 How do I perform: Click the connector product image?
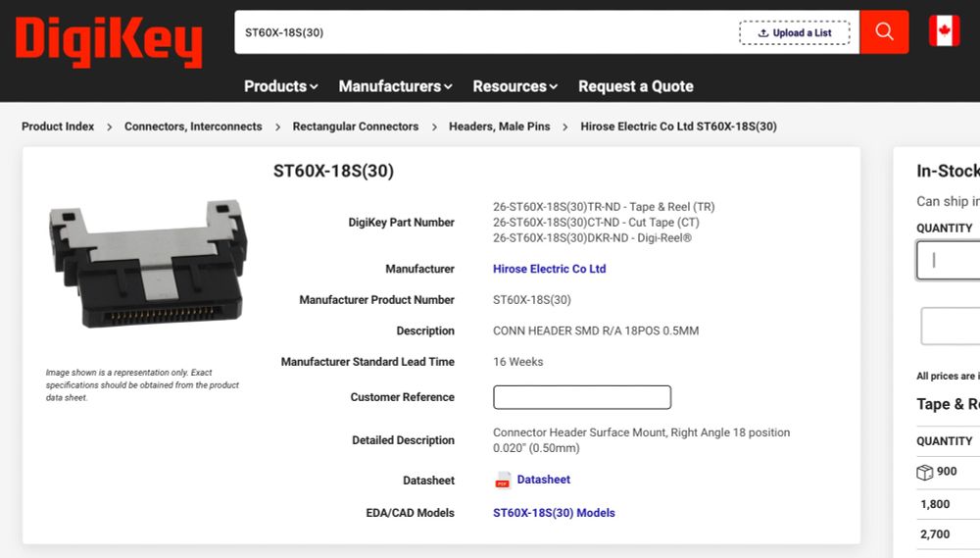148,263
